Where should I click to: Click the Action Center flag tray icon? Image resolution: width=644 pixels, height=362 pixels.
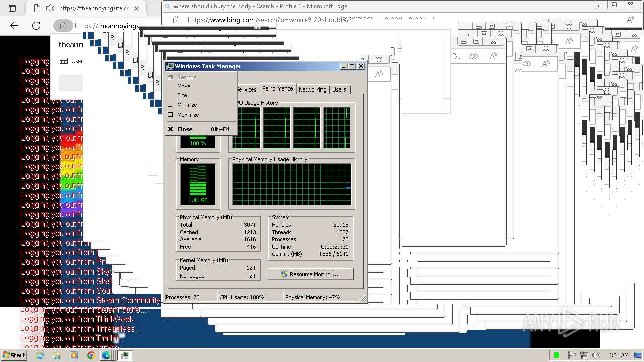click(x=572, y=355)
